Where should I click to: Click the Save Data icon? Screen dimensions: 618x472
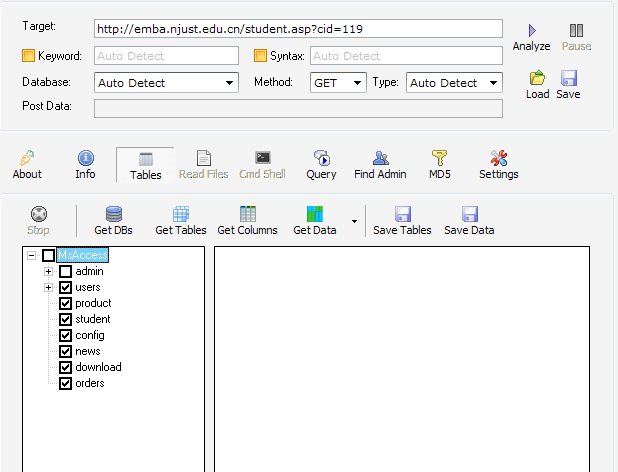(470, 214)
